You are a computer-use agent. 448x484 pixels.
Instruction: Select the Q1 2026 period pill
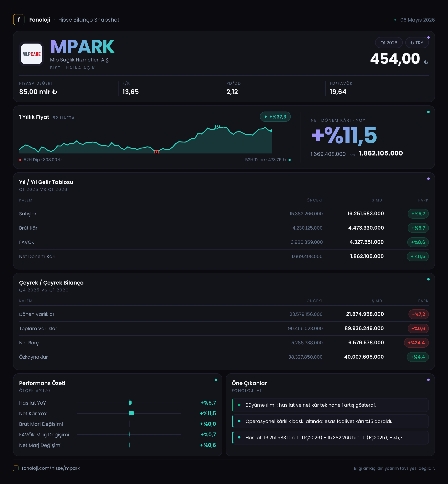389,43
